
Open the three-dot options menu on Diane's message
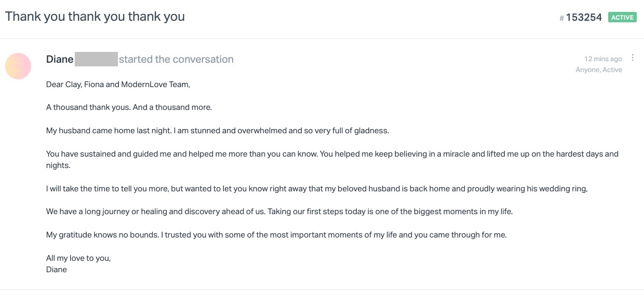(x=633, y=58)
